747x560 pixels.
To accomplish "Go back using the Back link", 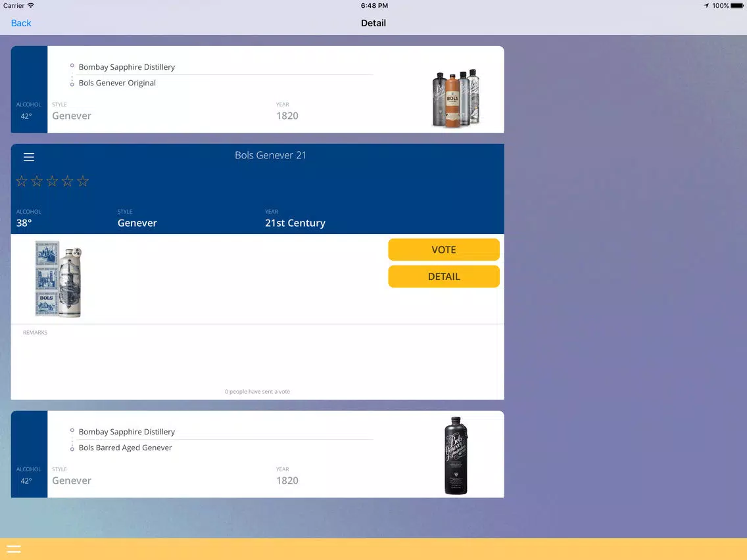I will tap(21, 23).
